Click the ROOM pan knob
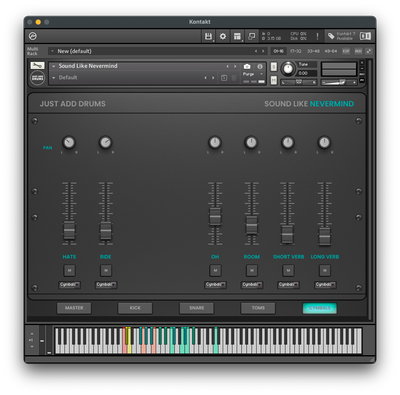The width and height of the screenshot is (400, 395). pyautogui.click(x=251, y=142)
